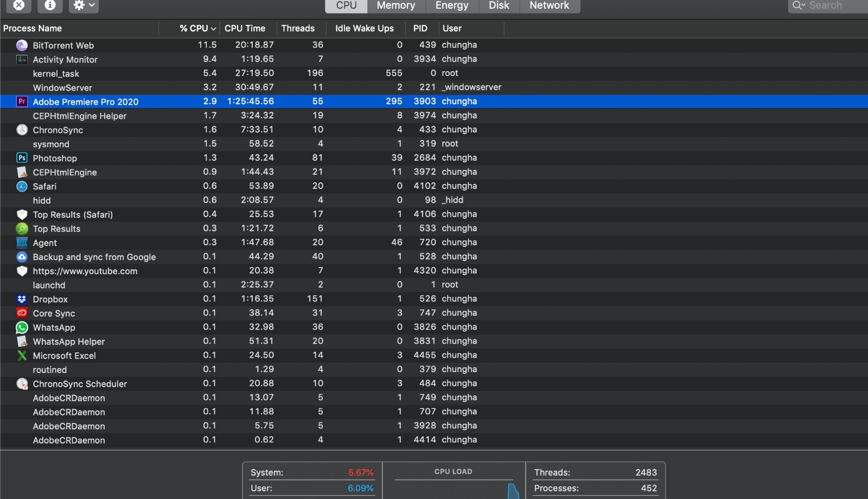Select the Safari compass icon
This screenshot has width=868, height=499.
22,186
